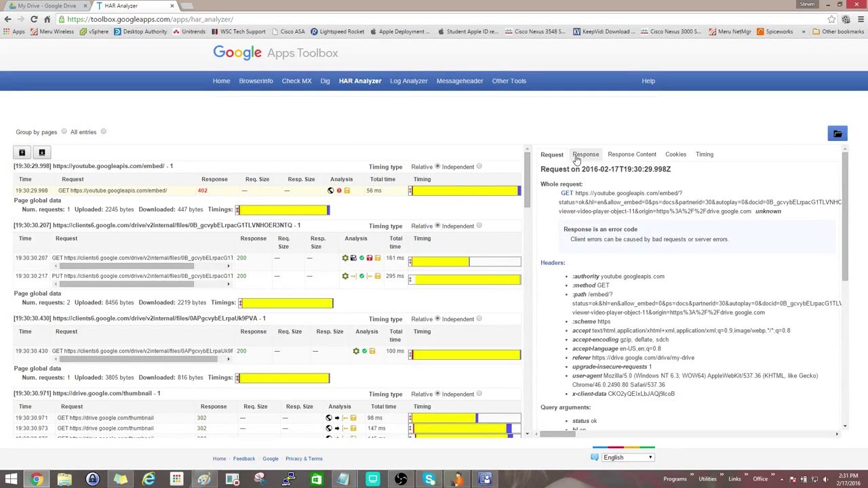Switch to the Request tab
Viewport: 868px width, 488px height.
coord(552,155)
